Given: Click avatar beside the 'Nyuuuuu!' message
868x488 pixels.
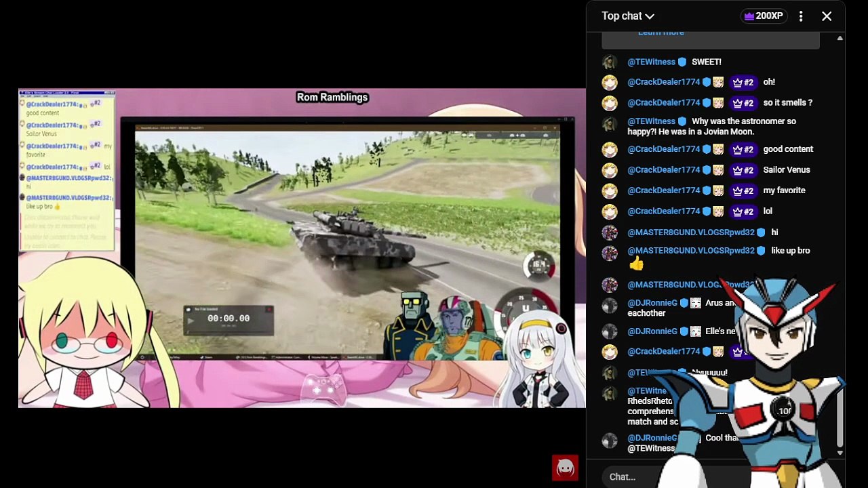Looking at the screenshot, I should [x=610, y=373].
